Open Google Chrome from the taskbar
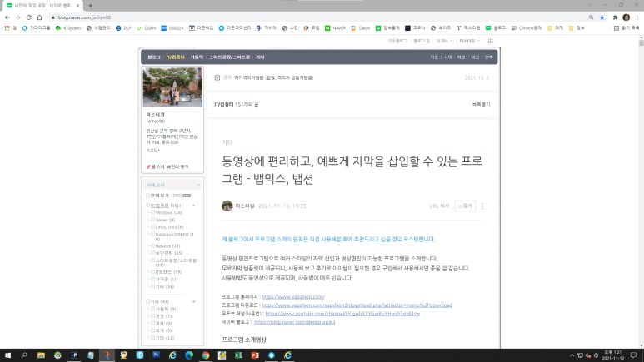Image resolution: width=644 pixels, height=362 pixels. click(x=205, y=355)
